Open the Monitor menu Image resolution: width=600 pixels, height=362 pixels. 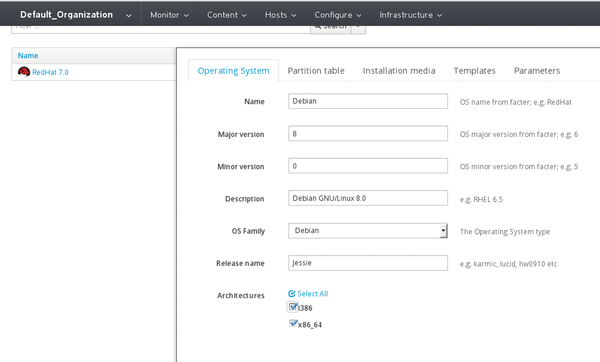tap(169, 15)
